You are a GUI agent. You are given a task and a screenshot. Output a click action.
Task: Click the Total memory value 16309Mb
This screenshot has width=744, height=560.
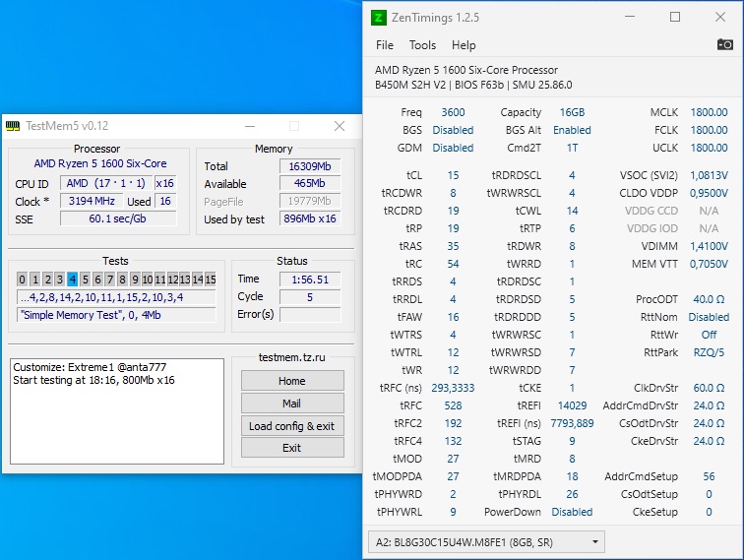(x=310, y=166)
